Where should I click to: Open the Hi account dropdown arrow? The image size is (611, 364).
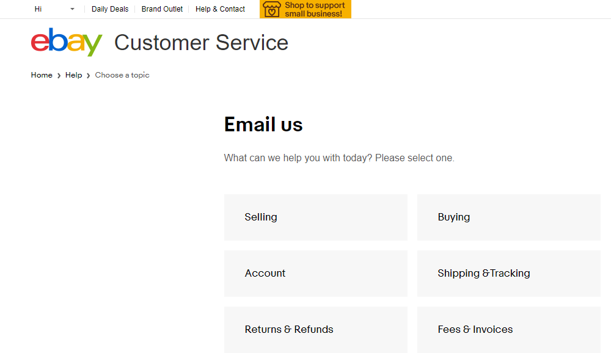pyautogui.click(x=72, y=9)
